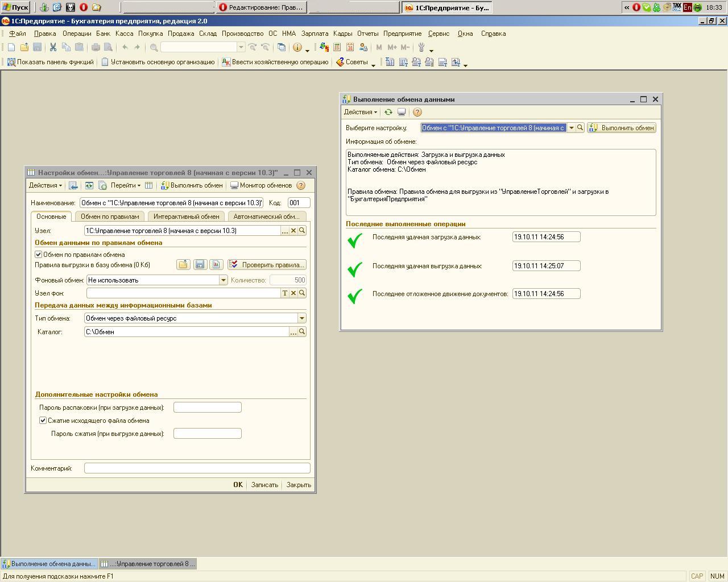Click the last successful load date field
728x582 pixels.
coord(547,237)
